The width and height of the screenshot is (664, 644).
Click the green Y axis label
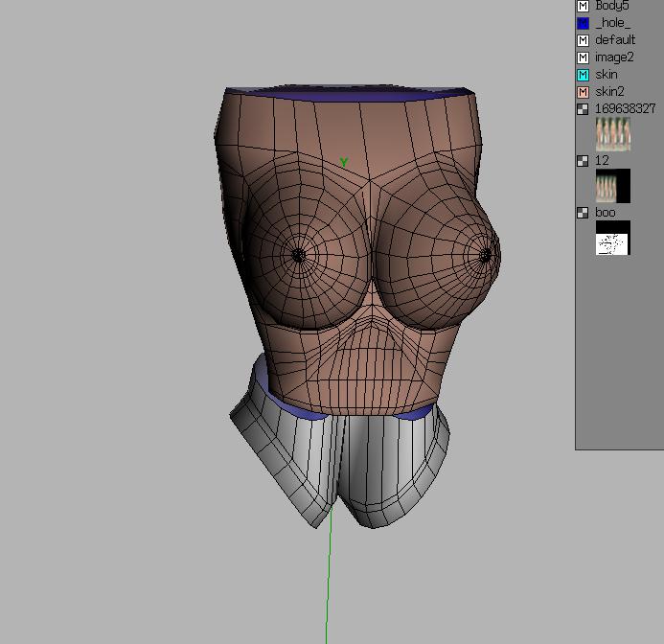(x=343, y=163)
